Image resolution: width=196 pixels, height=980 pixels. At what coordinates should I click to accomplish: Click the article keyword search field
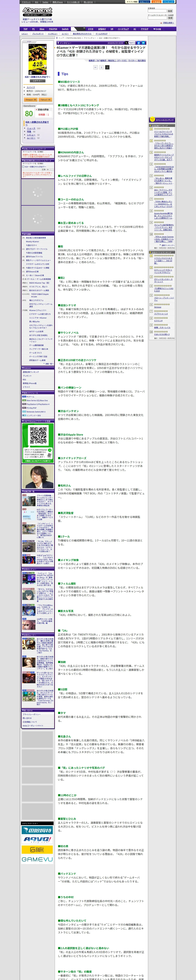click(x=157, y=11)
